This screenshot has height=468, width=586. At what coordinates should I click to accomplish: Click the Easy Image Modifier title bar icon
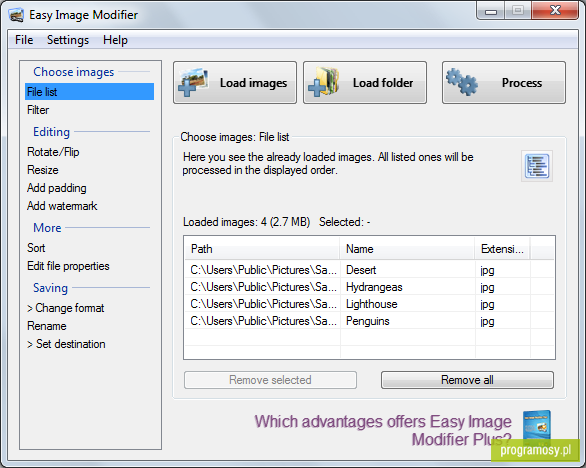click(16, 15)
